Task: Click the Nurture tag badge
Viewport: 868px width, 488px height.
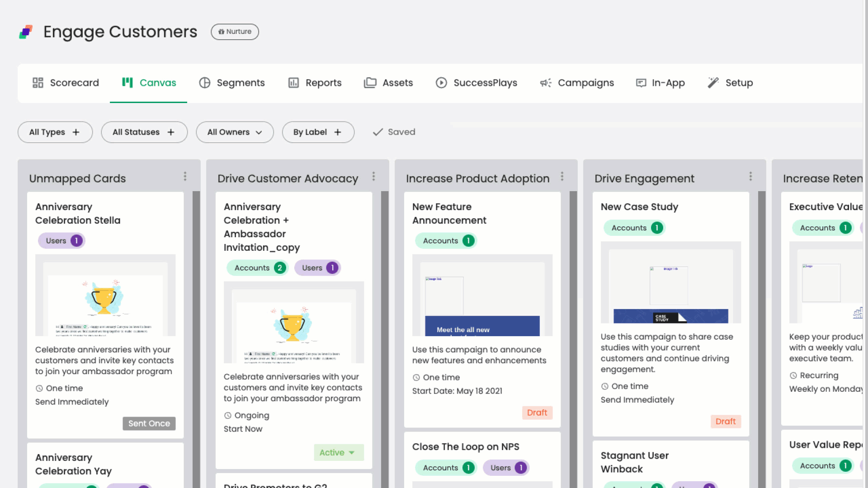Action: point(235,32)
